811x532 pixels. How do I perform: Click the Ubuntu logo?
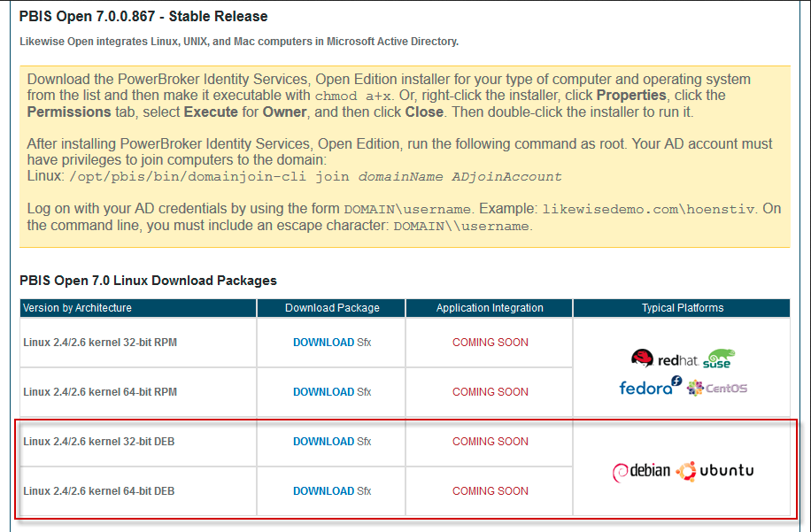pyautogui.click(x=714, y=471)
